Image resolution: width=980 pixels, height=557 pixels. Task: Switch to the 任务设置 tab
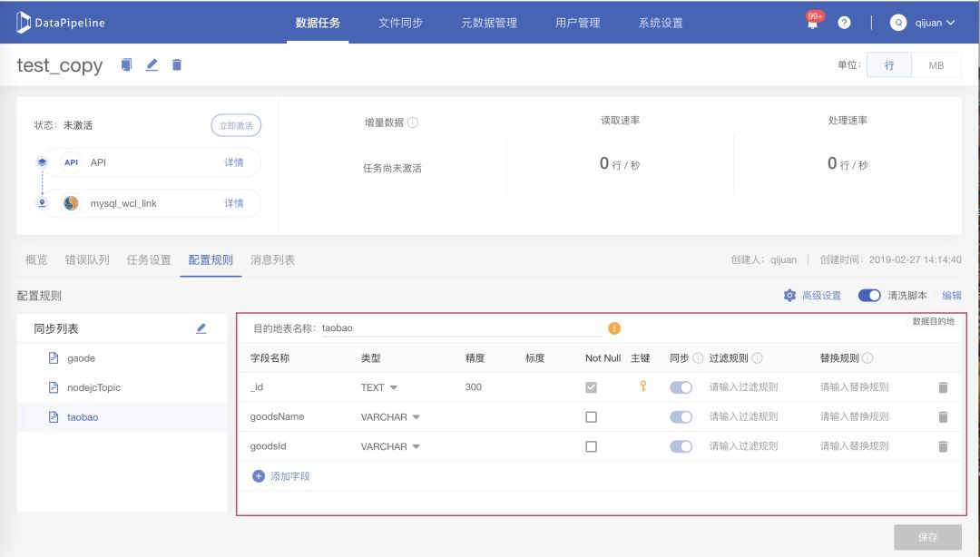[x=149, y=259]
